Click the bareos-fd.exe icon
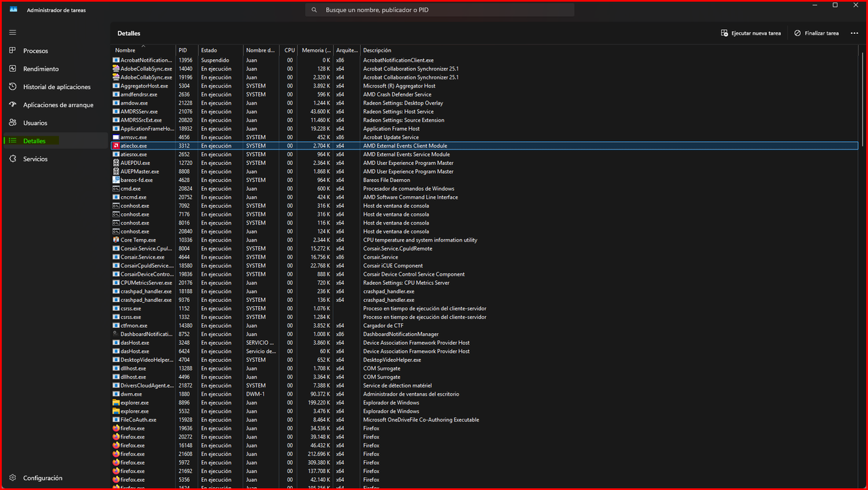 pos(116,180)
